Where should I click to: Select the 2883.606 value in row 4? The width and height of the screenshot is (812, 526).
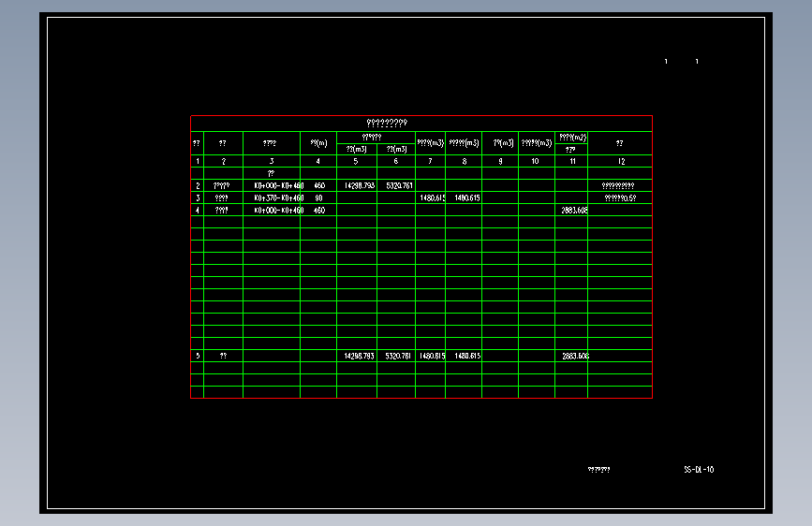[574, 211]
